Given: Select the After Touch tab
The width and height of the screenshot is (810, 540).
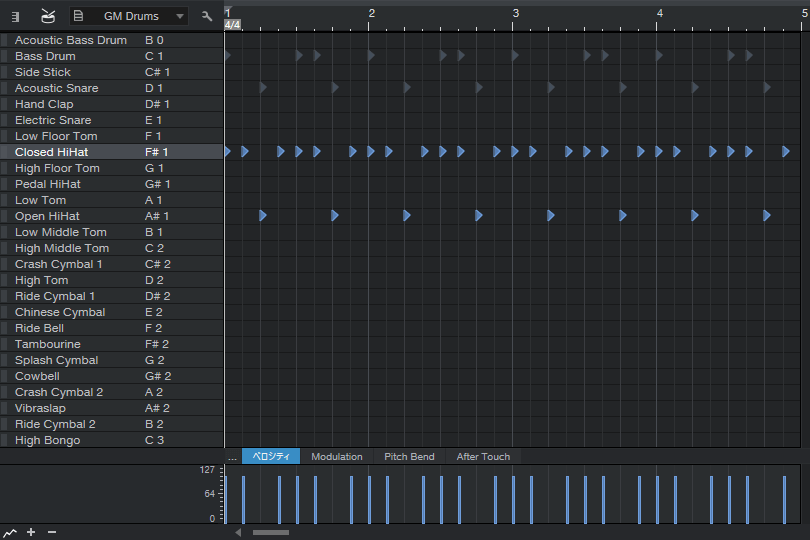Looking at the screenshot, I should tap(483, 457).
